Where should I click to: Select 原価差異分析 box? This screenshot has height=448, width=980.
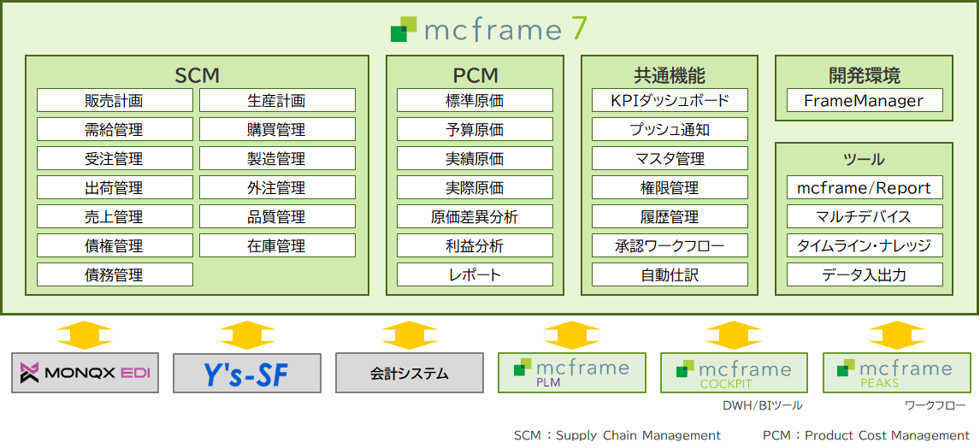click(475, 216)
